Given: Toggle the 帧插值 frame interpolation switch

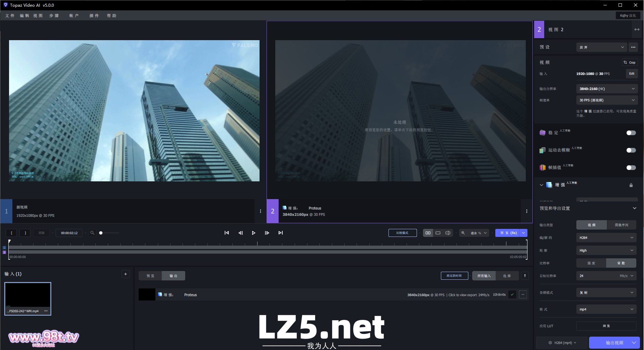Looking at the screenshot, I should 631,168.
